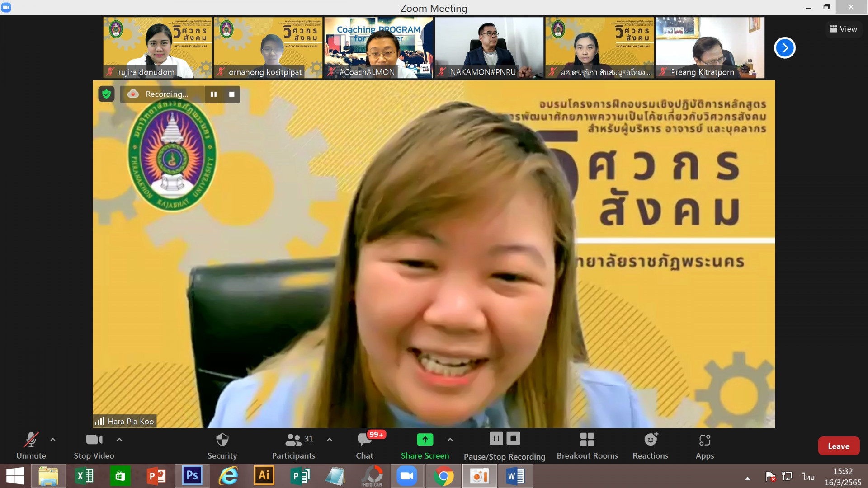Open Breakout Rooms
This screenshot has width=868, height=488.
click(587, 446)
